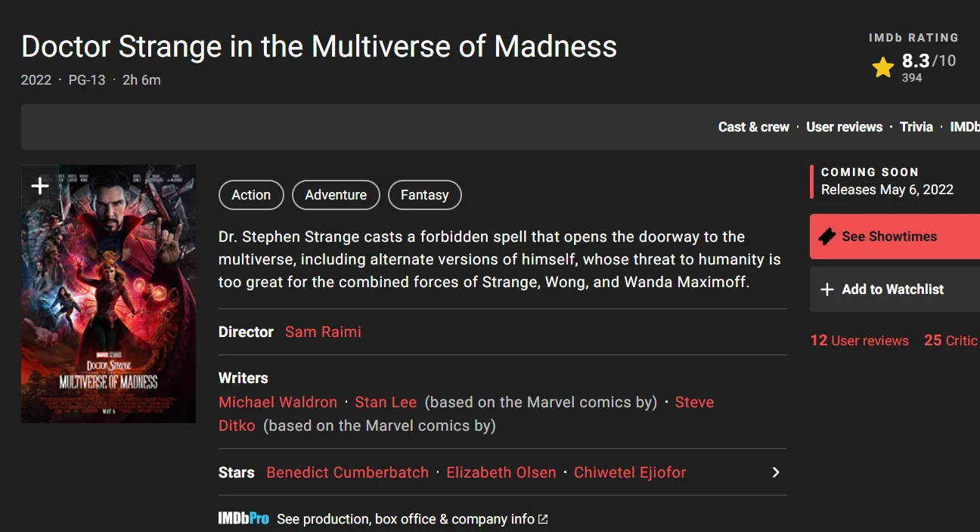Select the Action genre chip
This screenshot has width=980, height=532.
(x=251, y=195)
